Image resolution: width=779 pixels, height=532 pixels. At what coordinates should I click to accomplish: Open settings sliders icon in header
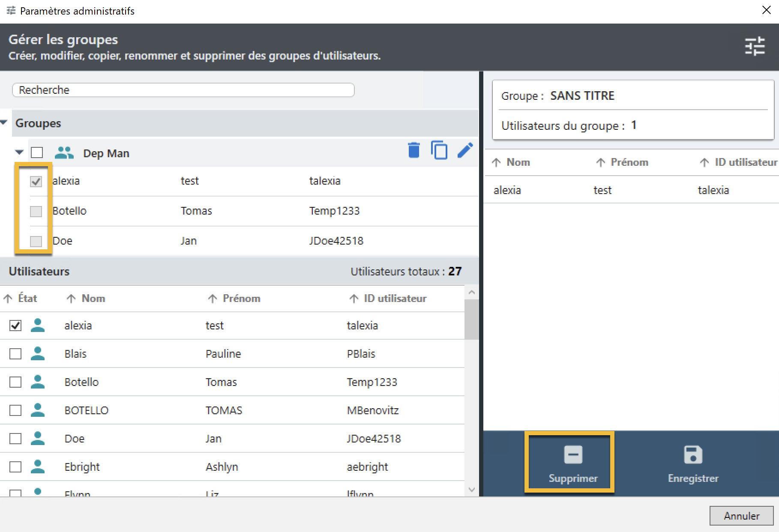(x=755, y=46)
